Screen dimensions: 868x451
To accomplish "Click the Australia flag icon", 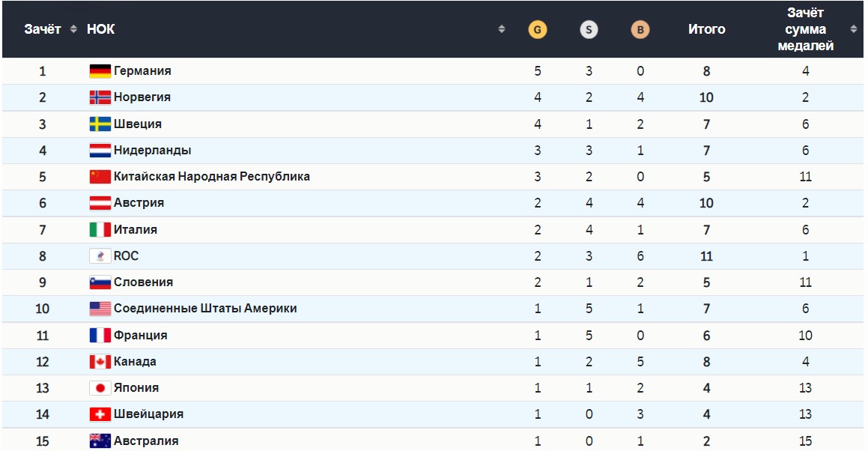I will click(x=100, y=441).
